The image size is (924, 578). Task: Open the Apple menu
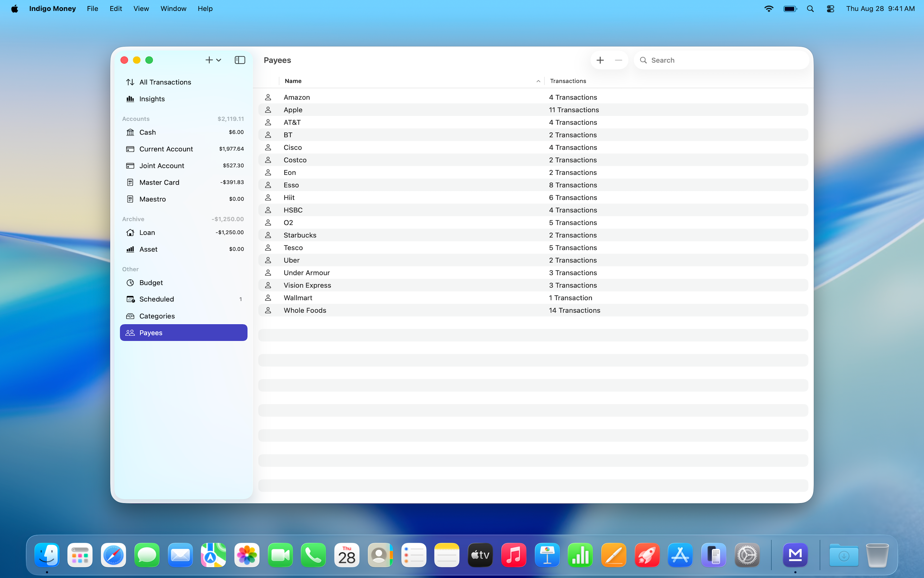[x=14, y=8]
